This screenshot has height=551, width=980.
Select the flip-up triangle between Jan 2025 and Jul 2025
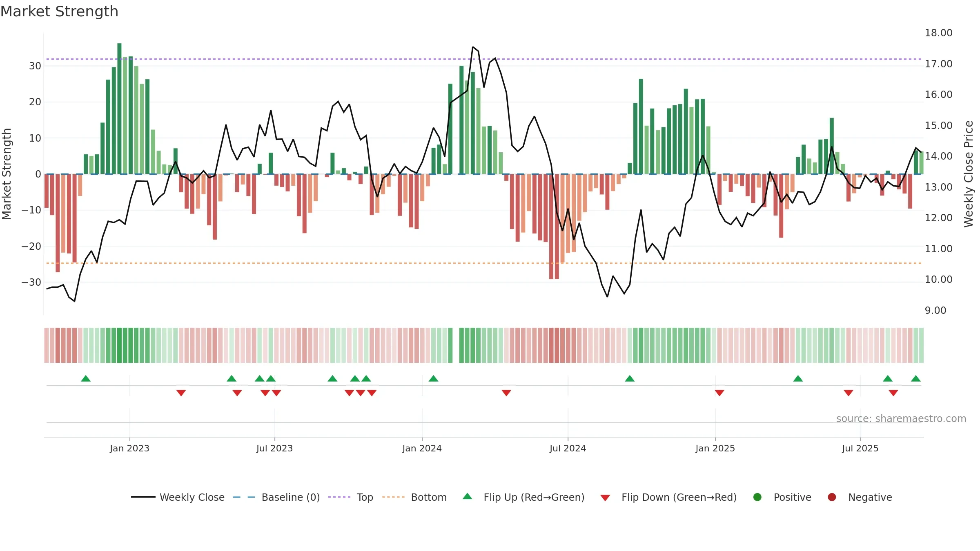(798, 378)
